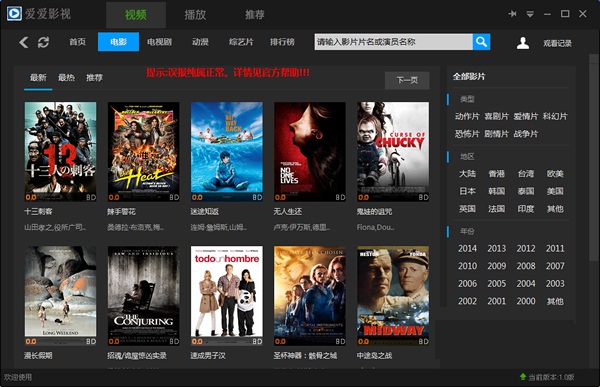Click the 无人生还 movie title
Screen dimensions: 600x387
pos(288,211)
